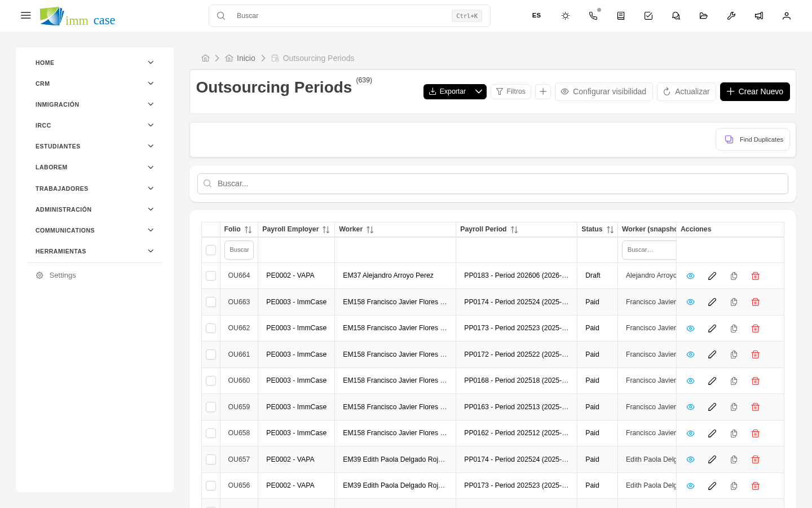
Task: Click the Actualizar refresh button
Action: point(686,91)
